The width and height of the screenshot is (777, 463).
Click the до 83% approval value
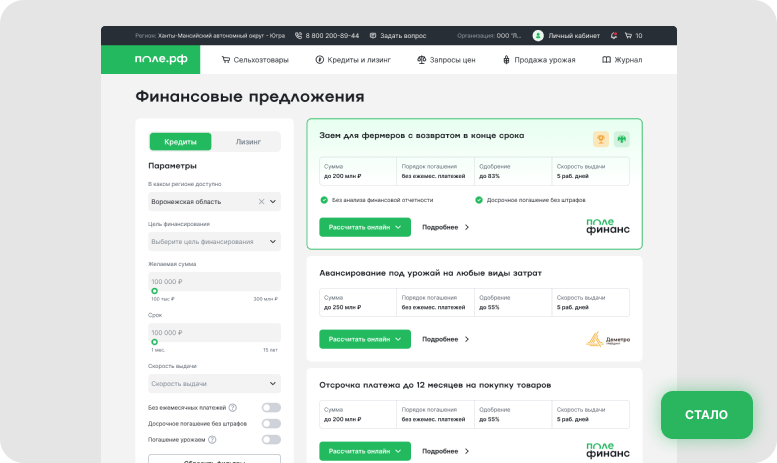pos(490,176)
